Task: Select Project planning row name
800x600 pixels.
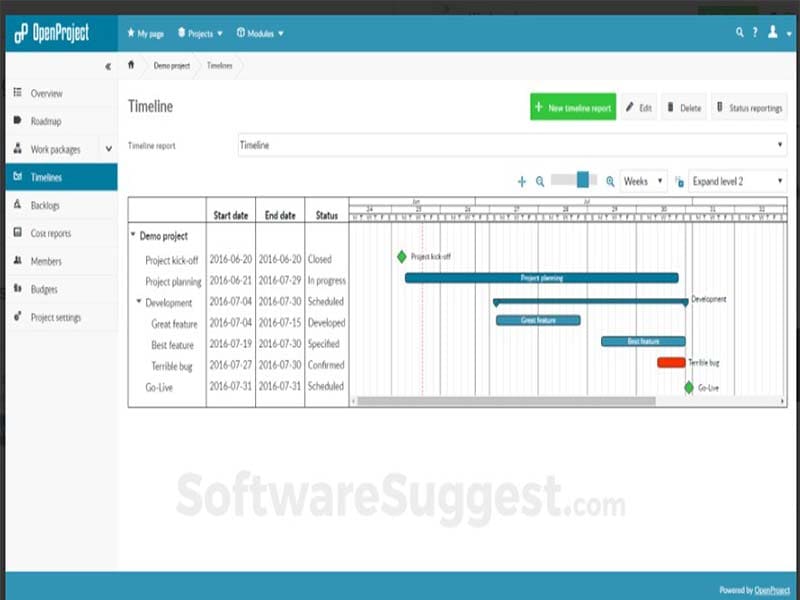Action: point(173,282)
